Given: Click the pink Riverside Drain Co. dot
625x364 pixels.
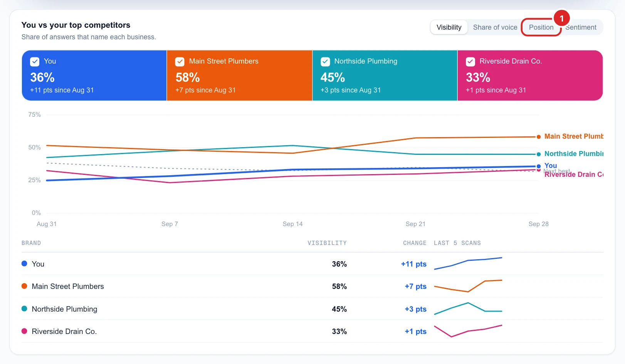Looking at the screenshot, I should point(24,331).
